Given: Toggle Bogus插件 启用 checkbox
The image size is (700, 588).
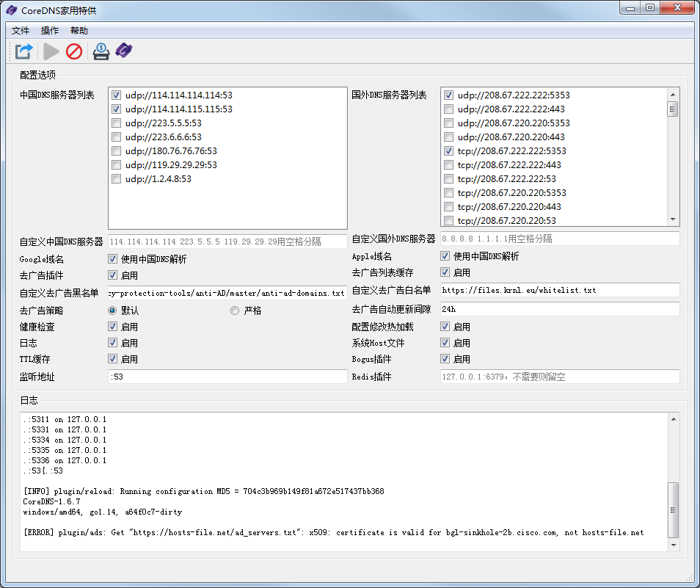Looking at the screenshot, I should pos(445,358).
